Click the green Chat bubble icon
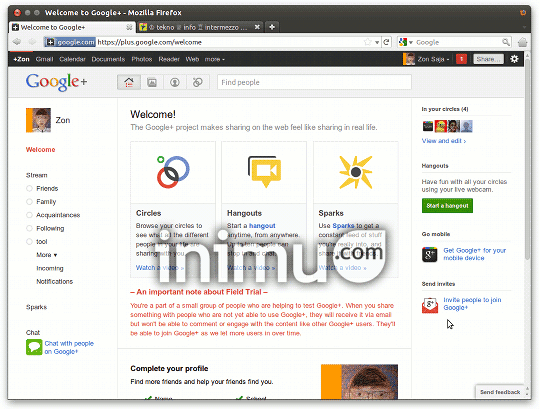540x409 pixels. click(x=34, y=347)
